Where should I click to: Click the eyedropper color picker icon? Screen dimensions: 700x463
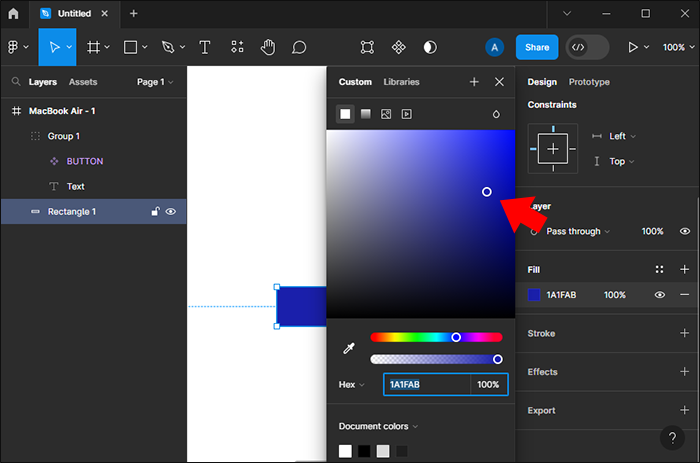tap(349, 348)
